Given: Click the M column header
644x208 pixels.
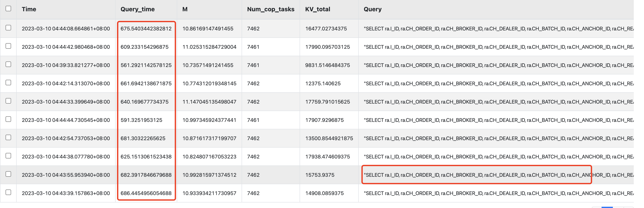Looking at the screenshot, I should pos(185,9).
